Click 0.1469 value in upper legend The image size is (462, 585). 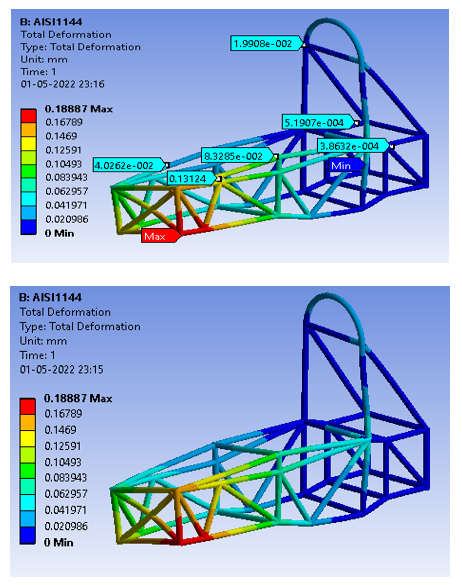61,136
